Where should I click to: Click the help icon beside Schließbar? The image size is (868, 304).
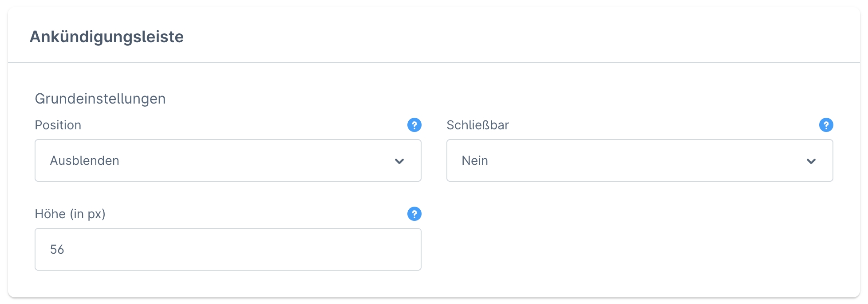tap(826, 125)
